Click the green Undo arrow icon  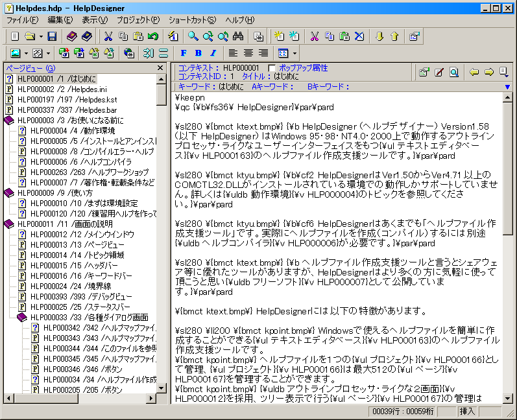tap(153, 36)
